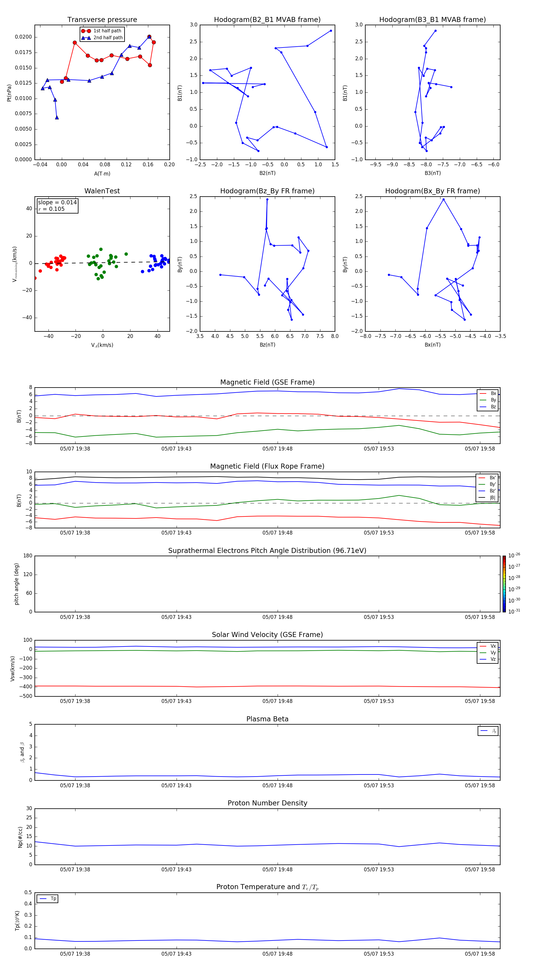Click the Proton Temperature plot title
The height and width of the screenshot is (980, 535).
tap(267, 887)
